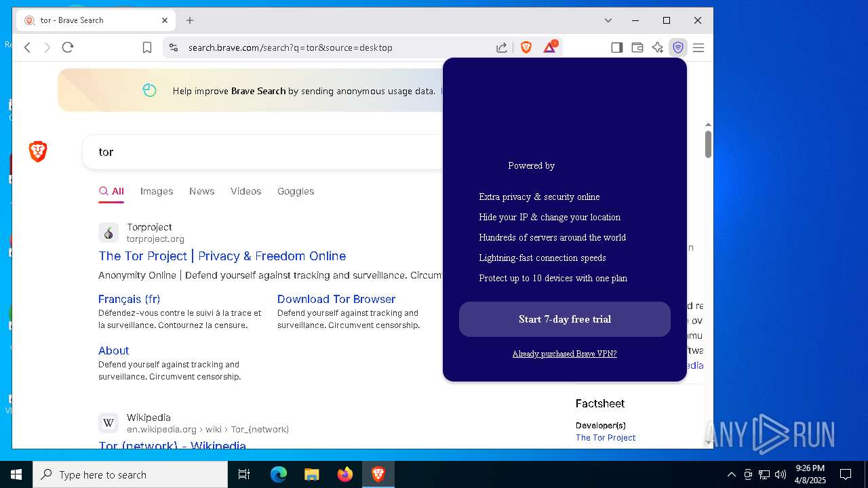Open File Explorer from the taskbar

[x=312, y=474]
